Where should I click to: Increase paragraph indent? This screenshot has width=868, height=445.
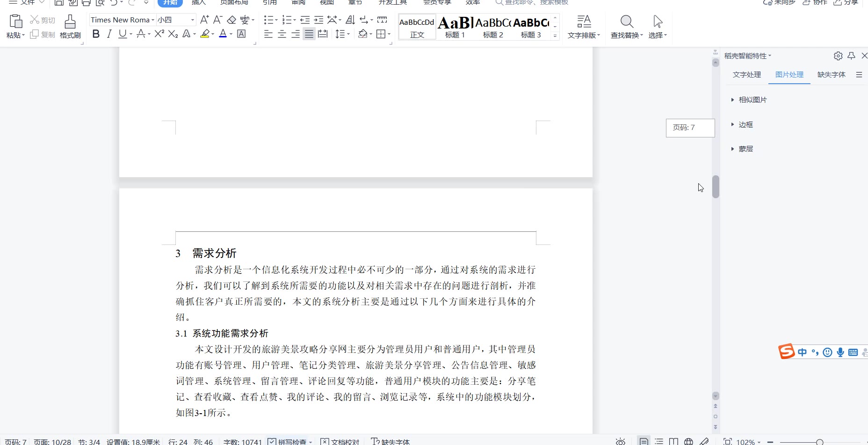coord(318,20)
